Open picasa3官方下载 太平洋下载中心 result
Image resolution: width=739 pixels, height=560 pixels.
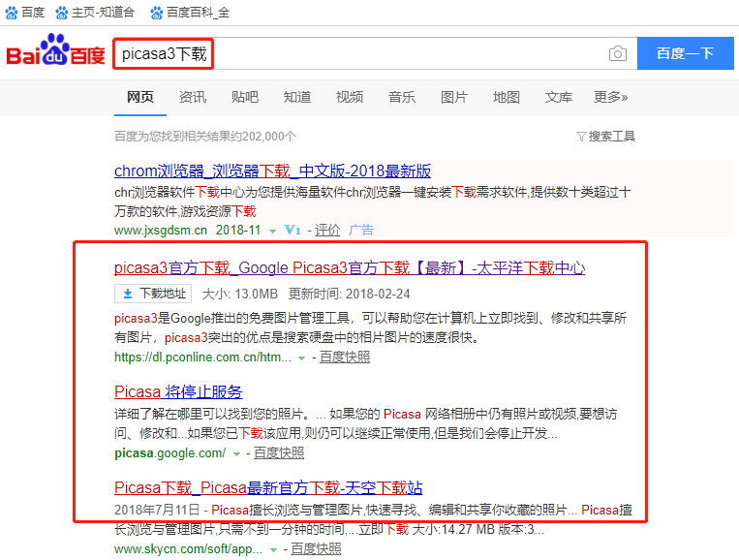[x=350, y=268]
